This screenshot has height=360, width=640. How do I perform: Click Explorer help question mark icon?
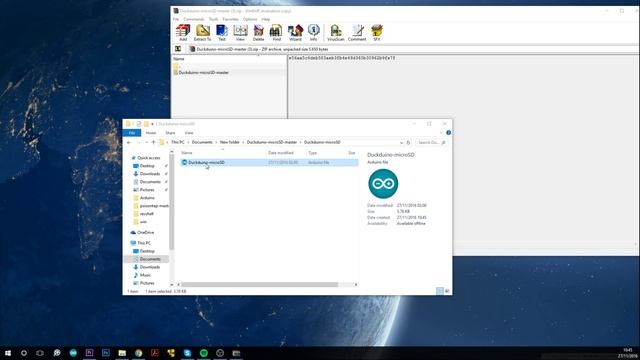[449, 133]
